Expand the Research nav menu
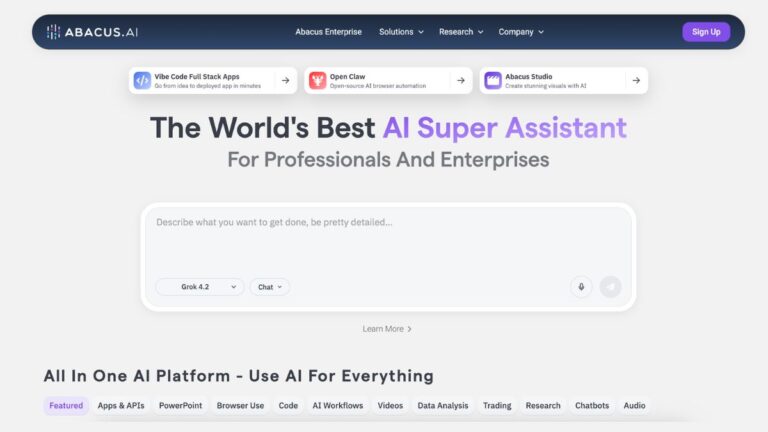This screenshot has height=432, width=768. 461,32
